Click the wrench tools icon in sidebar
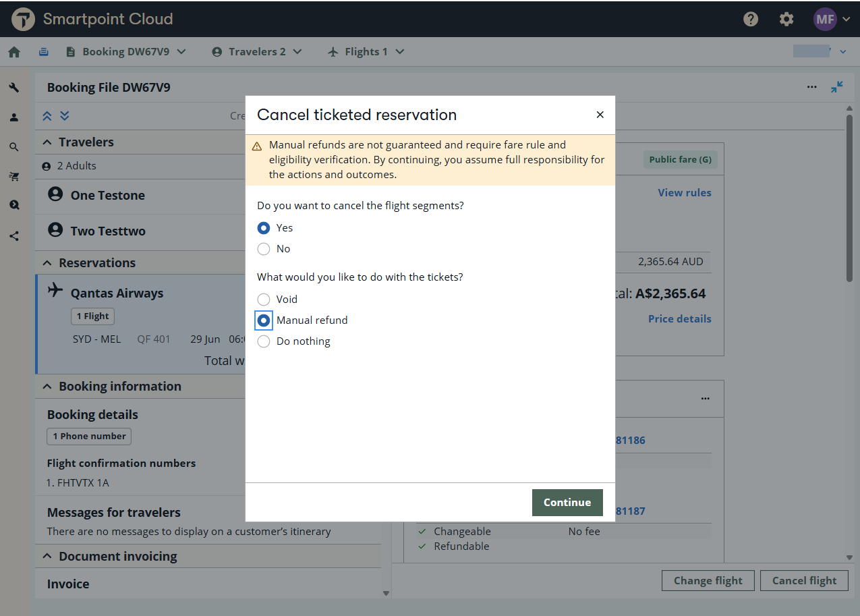The width and height of the screenshot is (860, 616). (14, 88)
